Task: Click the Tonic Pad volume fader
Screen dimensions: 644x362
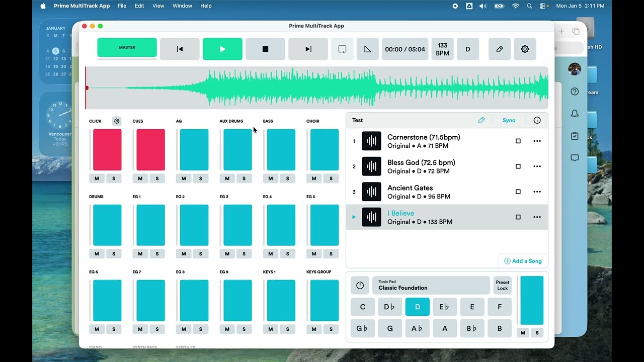Action: [532, 301]
